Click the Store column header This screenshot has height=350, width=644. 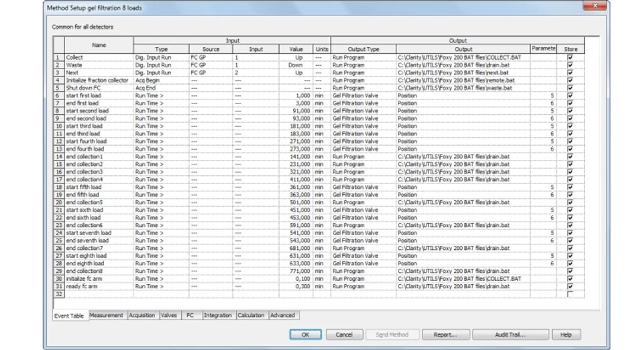pos(570,49)
